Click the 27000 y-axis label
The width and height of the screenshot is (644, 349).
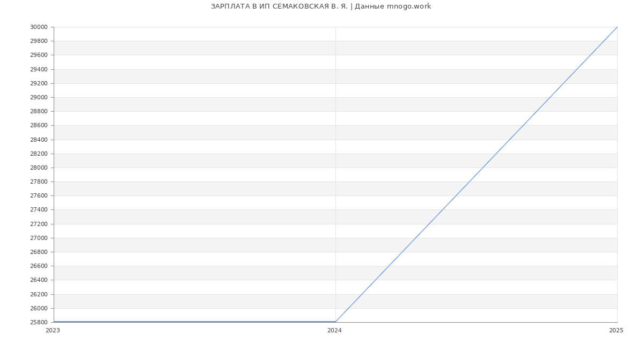(39, 238)
